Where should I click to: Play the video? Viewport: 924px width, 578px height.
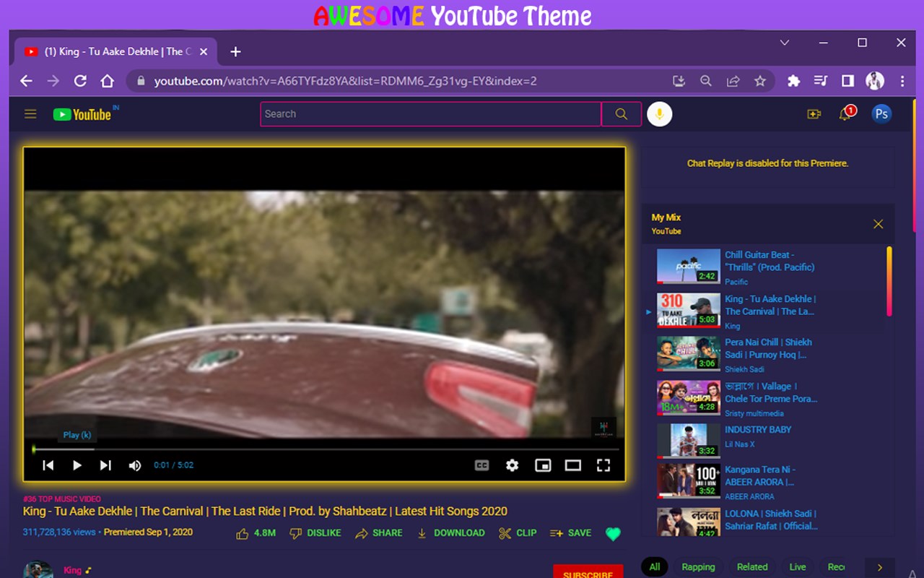pos(77,465)
